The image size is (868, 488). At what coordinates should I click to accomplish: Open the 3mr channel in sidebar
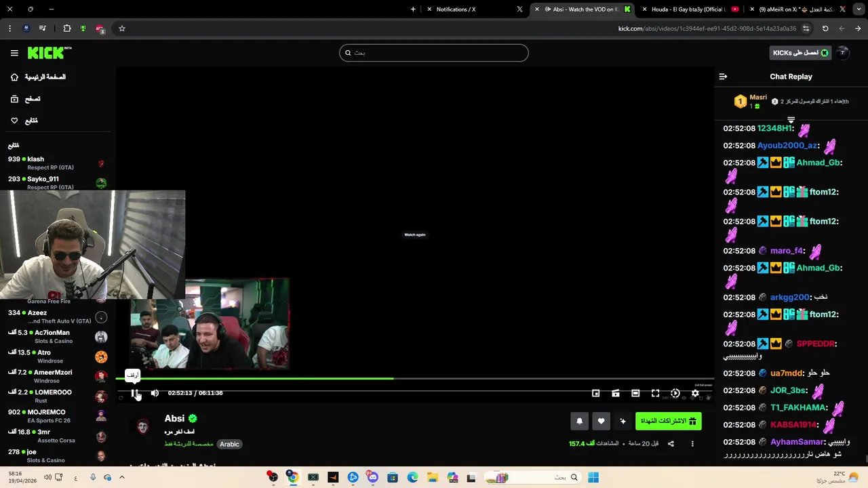[58, 436]
